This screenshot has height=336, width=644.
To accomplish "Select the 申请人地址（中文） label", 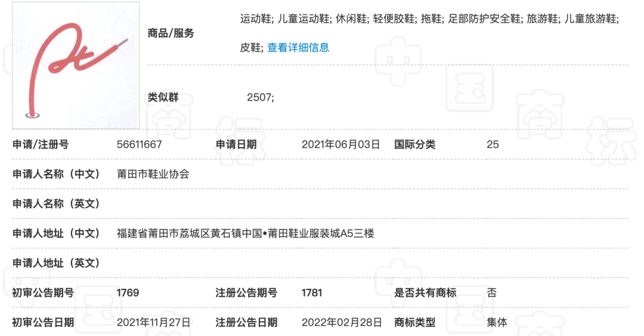I will 56,234.
